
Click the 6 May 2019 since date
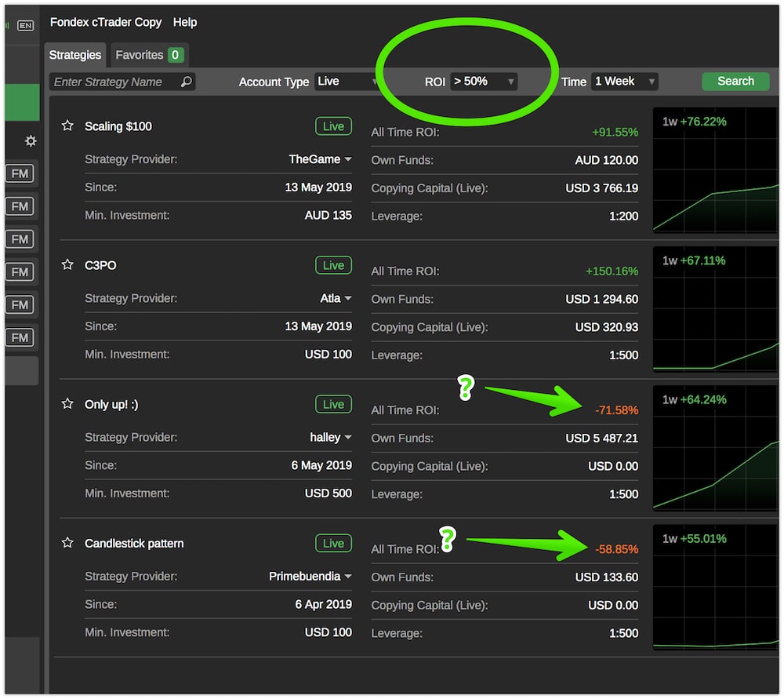[x=321, y=465]
